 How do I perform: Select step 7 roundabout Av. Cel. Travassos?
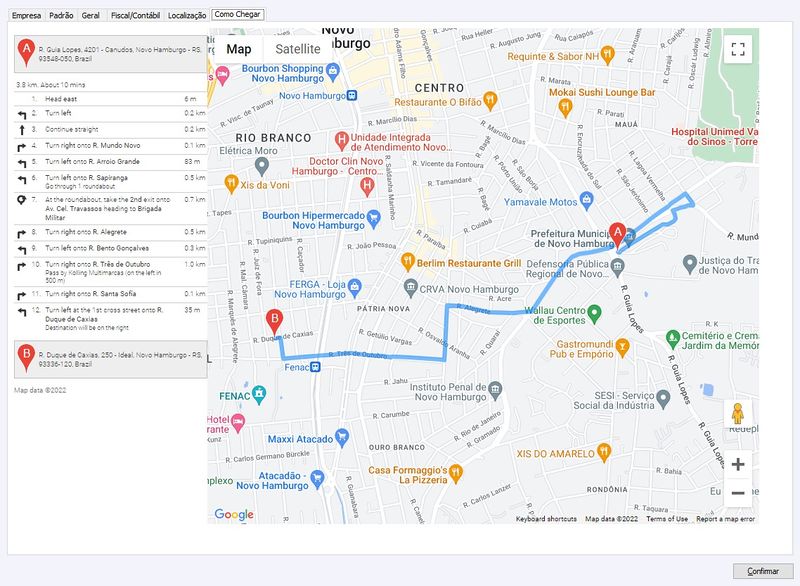(x=110, y=208)
